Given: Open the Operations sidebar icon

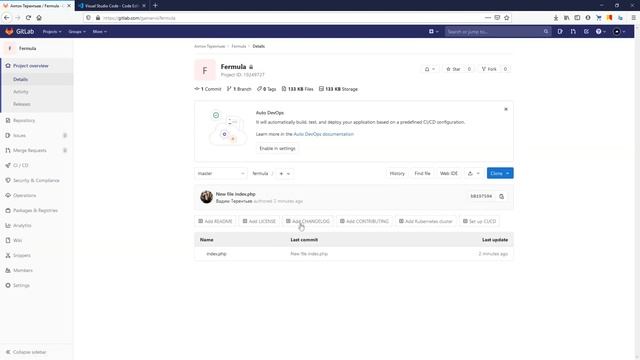Looking at the screenshot, I should tap(8, 196).
